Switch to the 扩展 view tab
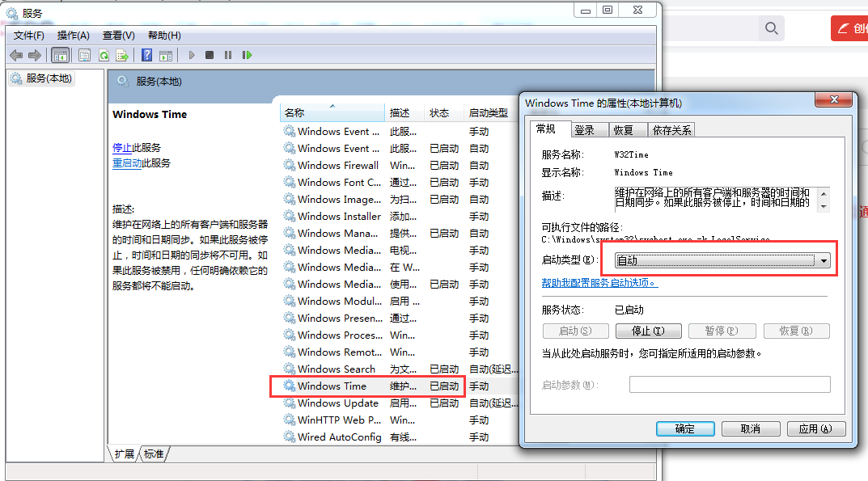The width and height of the screenshot is (868, 481). point(124,454)
